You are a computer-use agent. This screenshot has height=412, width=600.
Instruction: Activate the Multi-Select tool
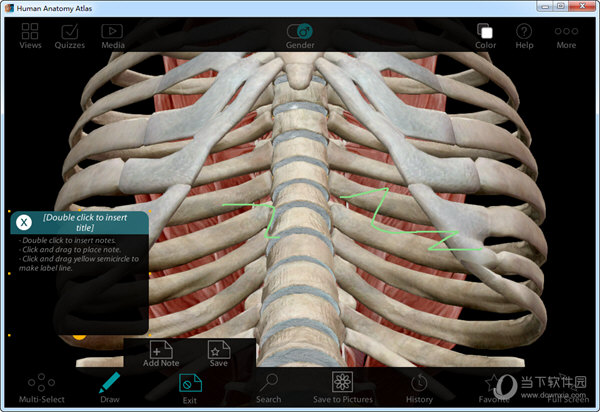tap(41, 387)
